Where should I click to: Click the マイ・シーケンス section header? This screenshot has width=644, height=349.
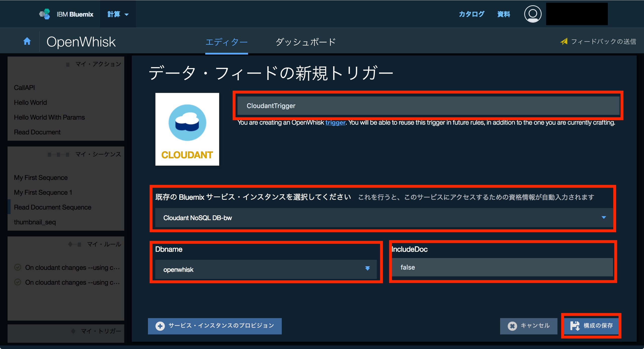click(x=98, y=154)
